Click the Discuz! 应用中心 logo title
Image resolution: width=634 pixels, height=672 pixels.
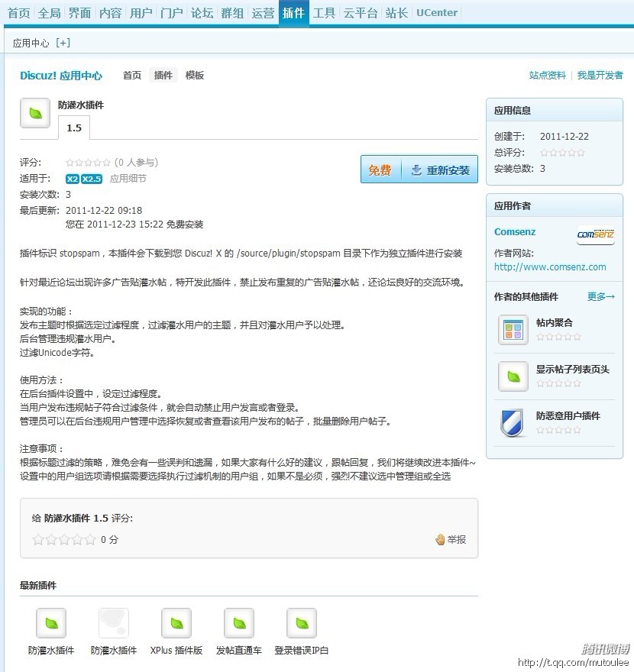pos(61,76)
